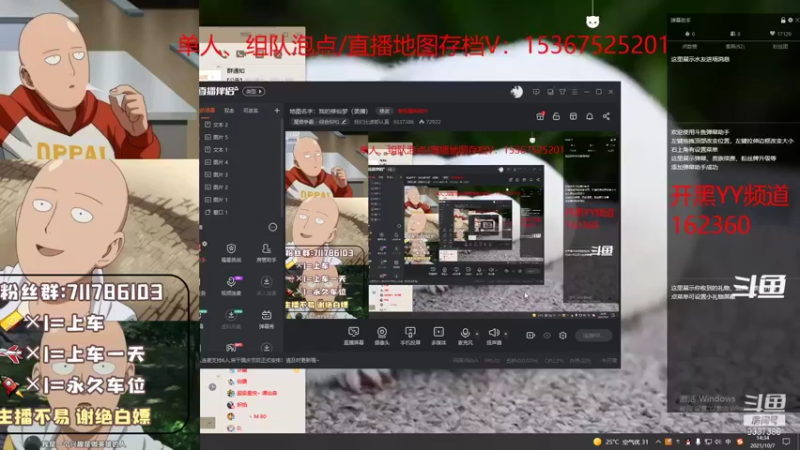
Task: Click the 中 input method indicator in tray
Action: 728,442
